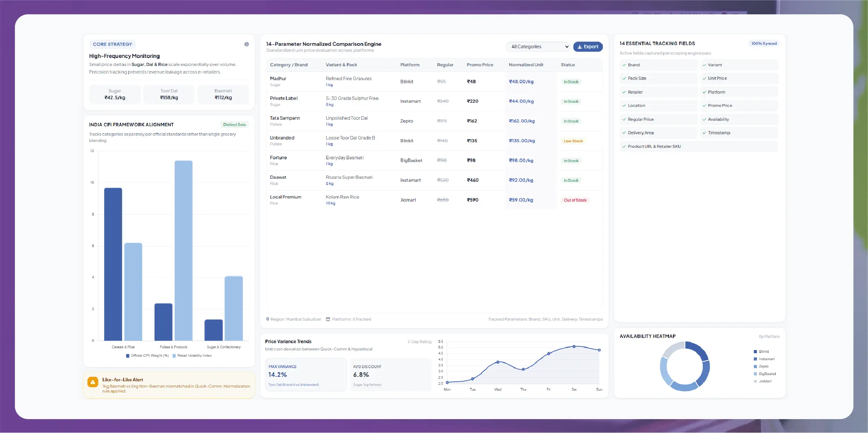The height and width of the screenshot is (433, 868).
Task: Click the Promo Price column header
Action: click(x=480, y=65)
